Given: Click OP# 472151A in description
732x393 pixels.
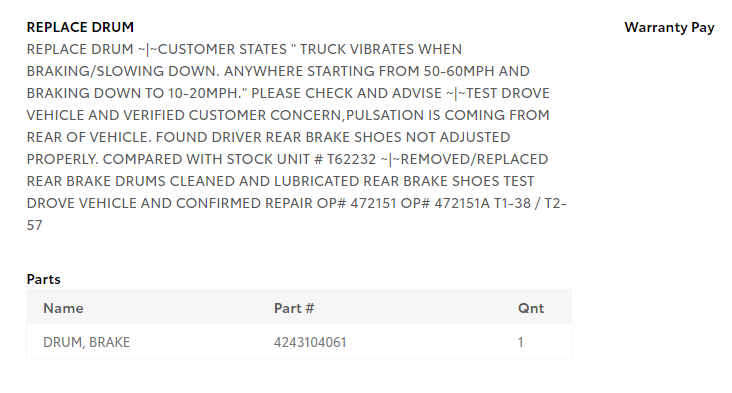Looking at the screenshot, I should click(x=445, y=203).
